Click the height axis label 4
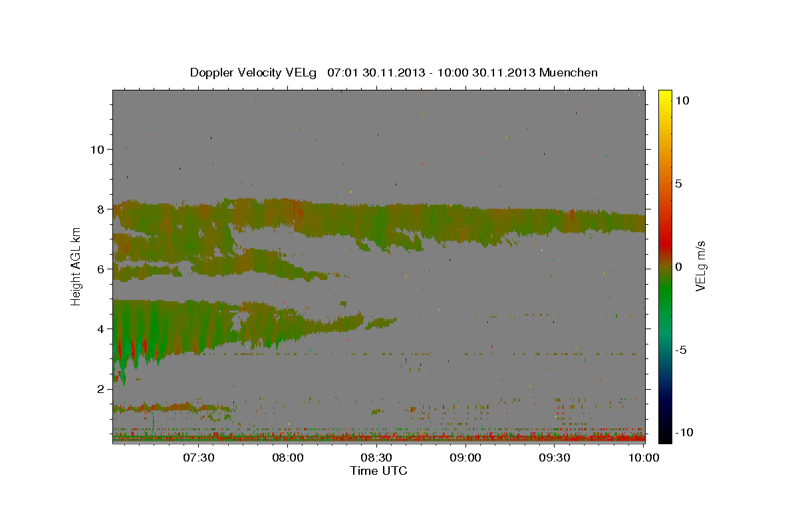 (x=102, y=329)
